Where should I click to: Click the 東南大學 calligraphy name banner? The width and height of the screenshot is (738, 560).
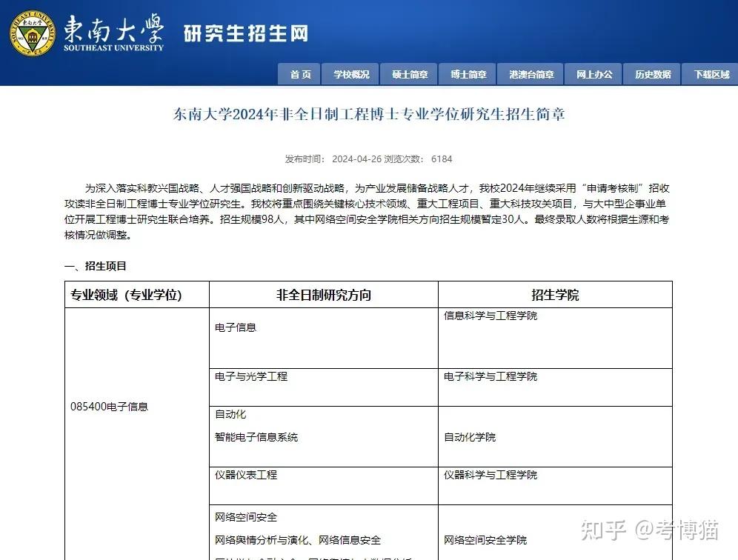(113, 32)
